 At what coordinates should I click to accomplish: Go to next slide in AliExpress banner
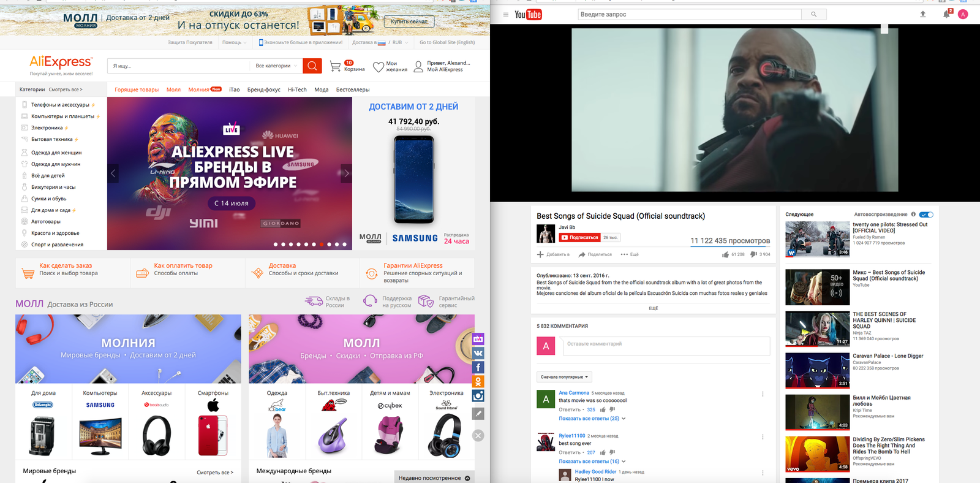(347, 173)
